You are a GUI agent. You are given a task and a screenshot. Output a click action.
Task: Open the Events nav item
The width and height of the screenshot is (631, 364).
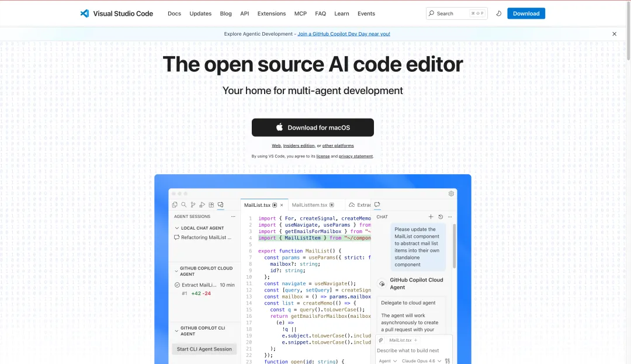[x=366, y=13]
